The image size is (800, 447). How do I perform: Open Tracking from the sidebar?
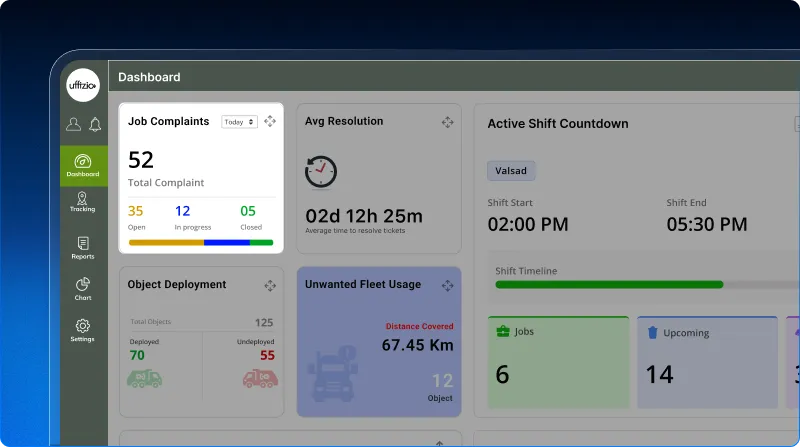coord(82,202)
